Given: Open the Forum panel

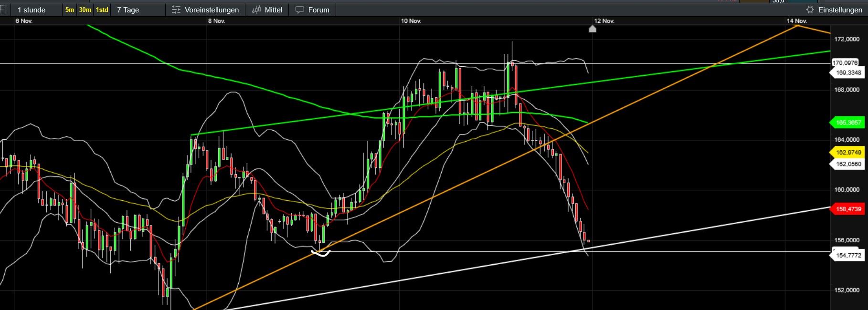Looking at the screenshot, I should coord(318,10).
